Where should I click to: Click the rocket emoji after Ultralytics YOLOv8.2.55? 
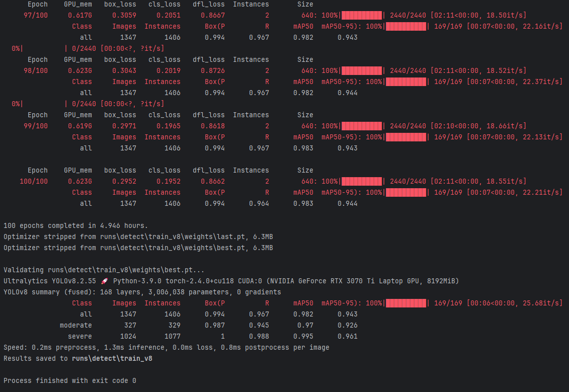[105, 281]
